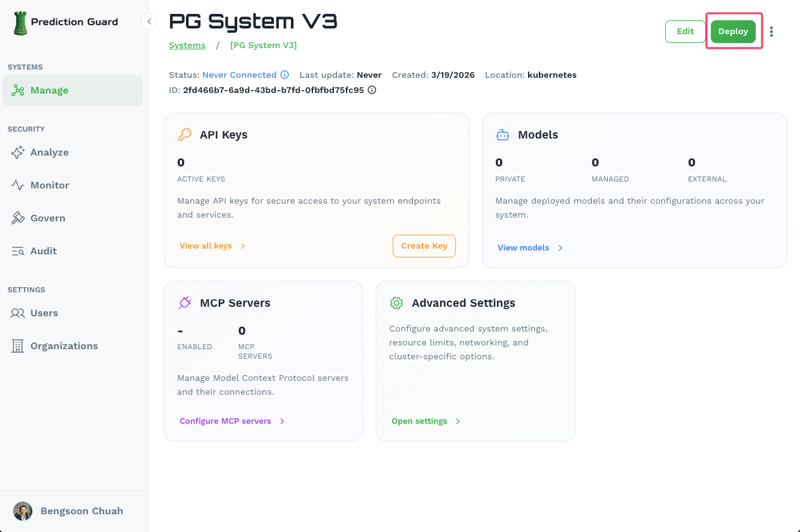Select the Analyze icon under Security
The height and width of the screenshot is (532, 800).
tap(18, 152)
